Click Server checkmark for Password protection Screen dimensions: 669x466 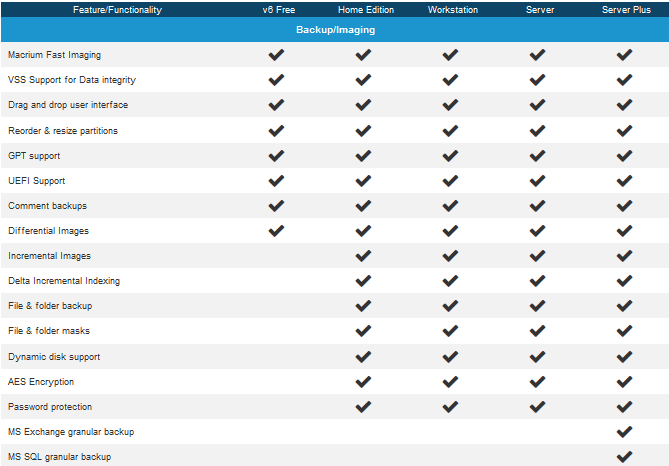(538, 407)
